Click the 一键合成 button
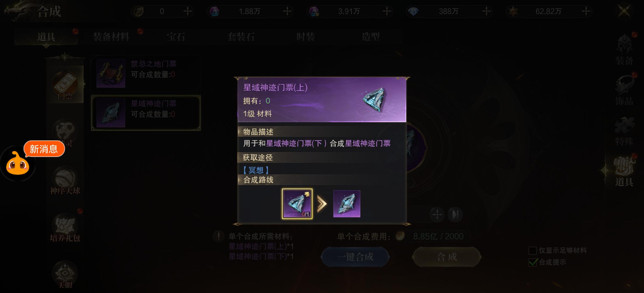The image size is (644, 293). pos(355,257)
